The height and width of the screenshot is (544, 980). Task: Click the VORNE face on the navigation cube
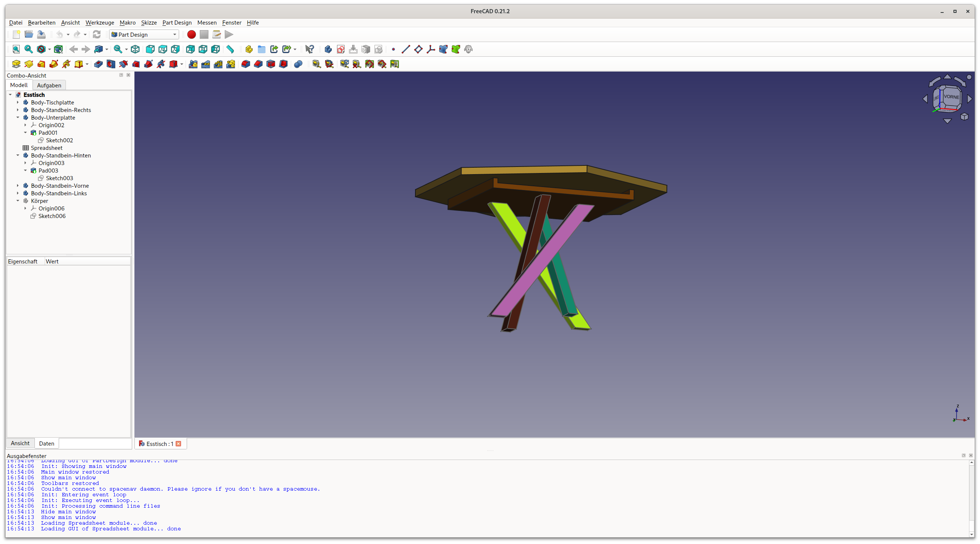pos(951,97)
